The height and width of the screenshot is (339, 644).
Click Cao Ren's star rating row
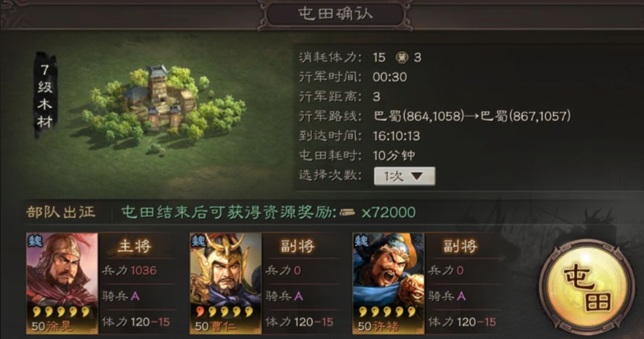pyautogui.click(x=224, y=312)
